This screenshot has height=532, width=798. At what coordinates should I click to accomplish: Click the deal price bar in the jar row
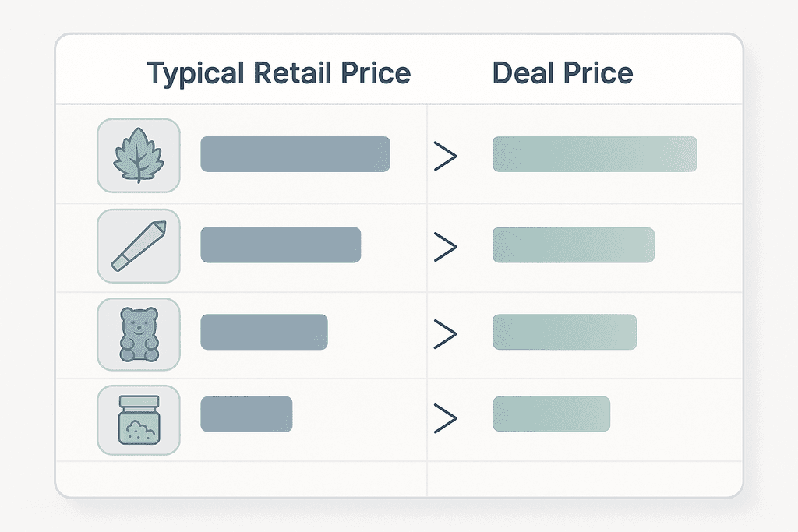pyautogui.click(x=551, y=414)
